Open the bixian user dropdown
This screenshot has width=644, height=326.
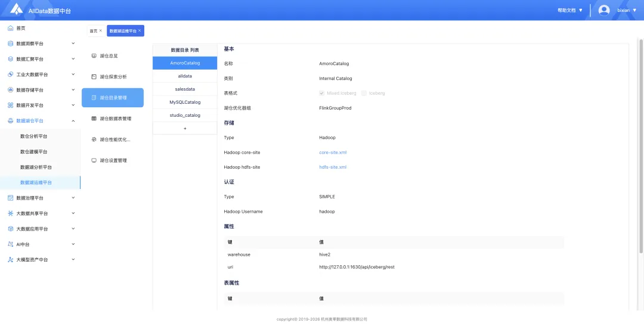(627, 10)
